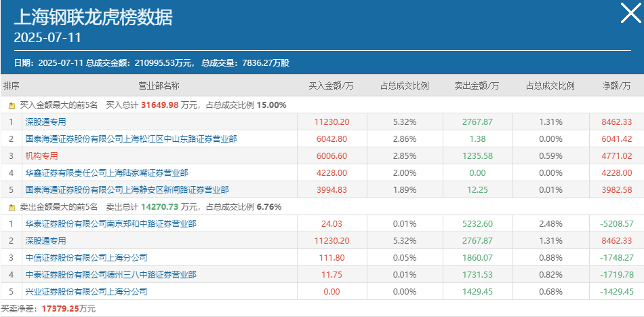
Task: Open 中泰证券 德州三八中路证券营业部 link
Action: pos(110,275)
